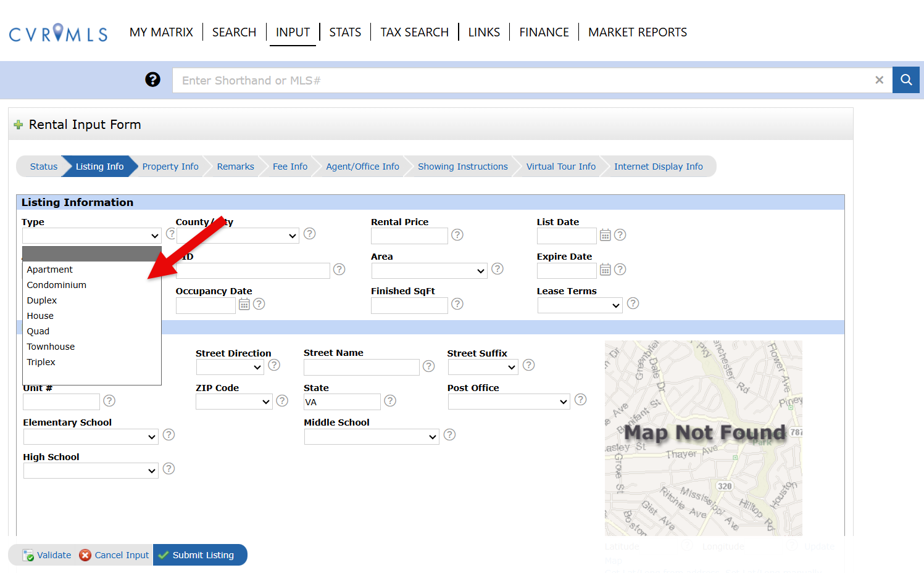Show help for Street Direction field
This screenshot has height=573, width=924.
tap(275, 365)
